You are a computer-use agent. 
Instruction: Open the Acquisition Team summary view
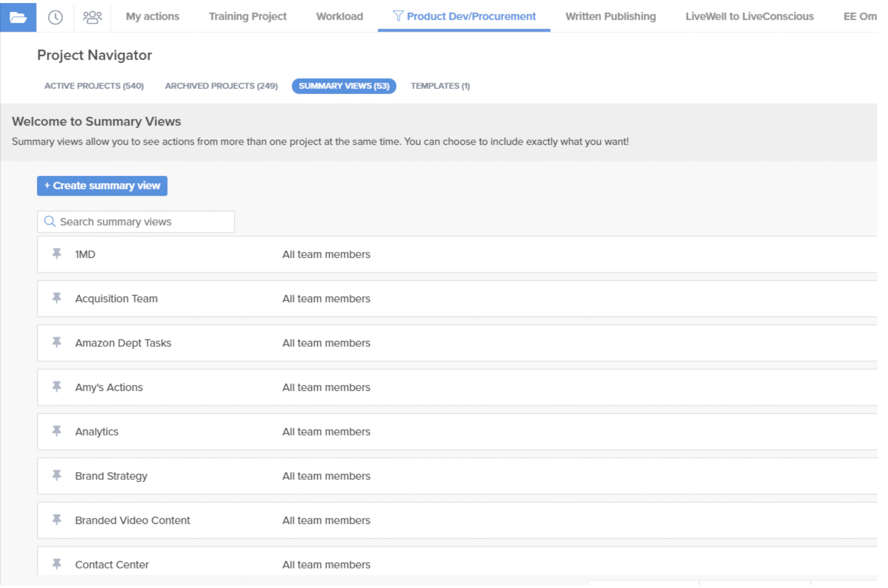point(117,299)
